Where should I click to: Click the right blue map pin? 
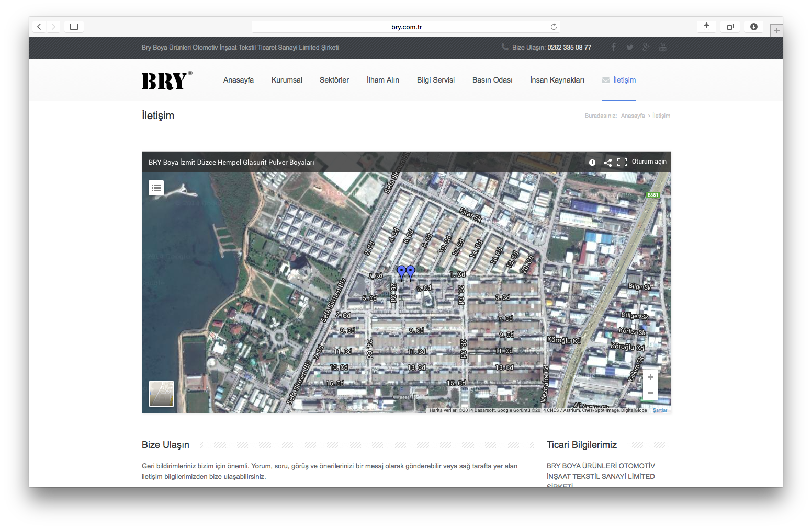[x=411, y=272]
